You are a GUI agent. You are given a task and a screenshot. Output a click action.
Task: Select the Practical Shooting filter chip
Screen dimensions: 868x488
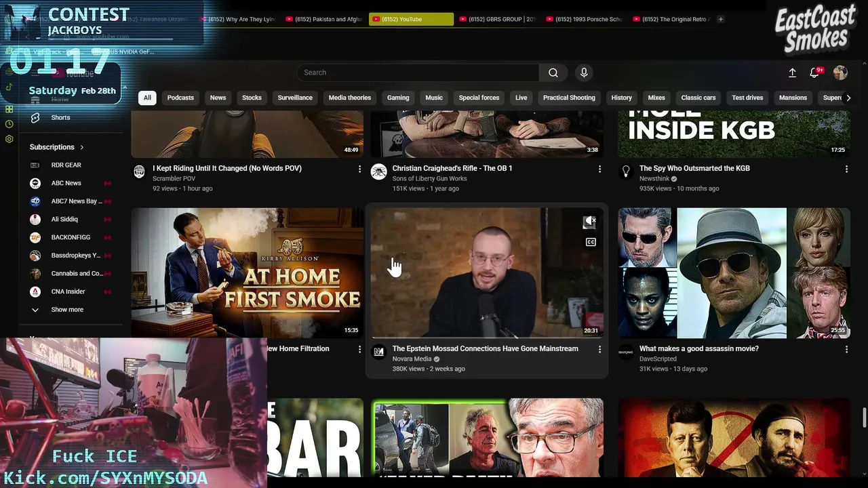(x=569, y=98)
